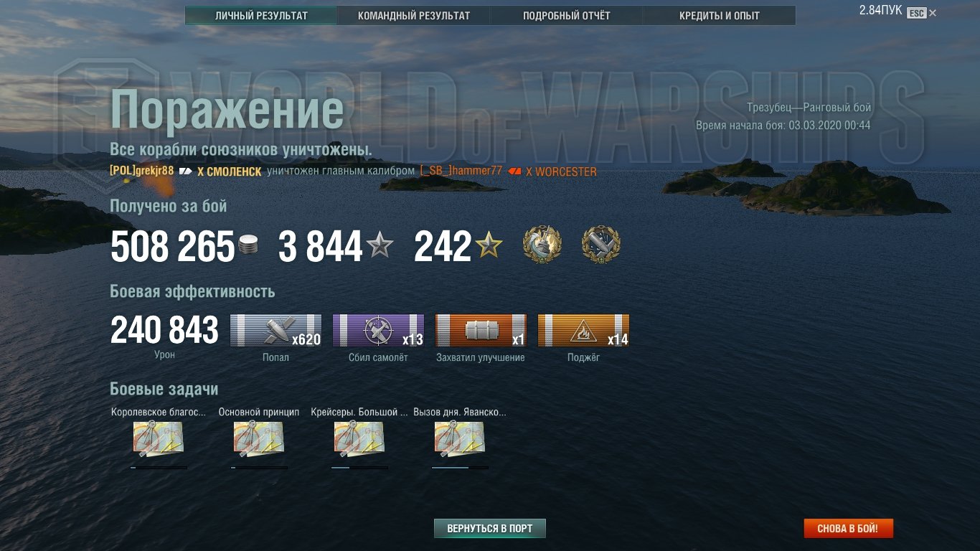980x551 pixels.
Task: Open the Кредиты и опыт tab
Action: point(720,16)
